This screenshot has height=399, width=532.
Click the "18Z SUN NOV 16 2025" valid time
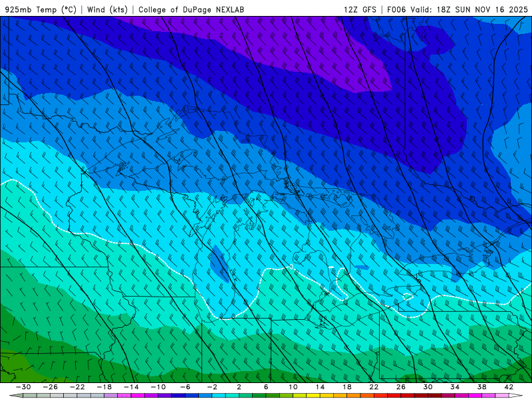click(x=482, y=9)
